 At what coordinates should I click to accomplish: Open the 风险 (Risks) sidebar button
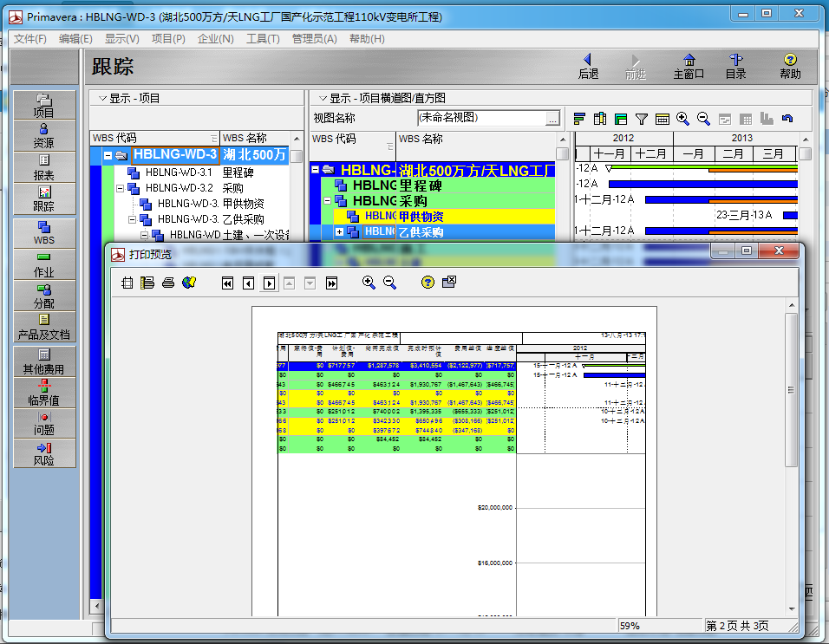[x=44, y=453]
